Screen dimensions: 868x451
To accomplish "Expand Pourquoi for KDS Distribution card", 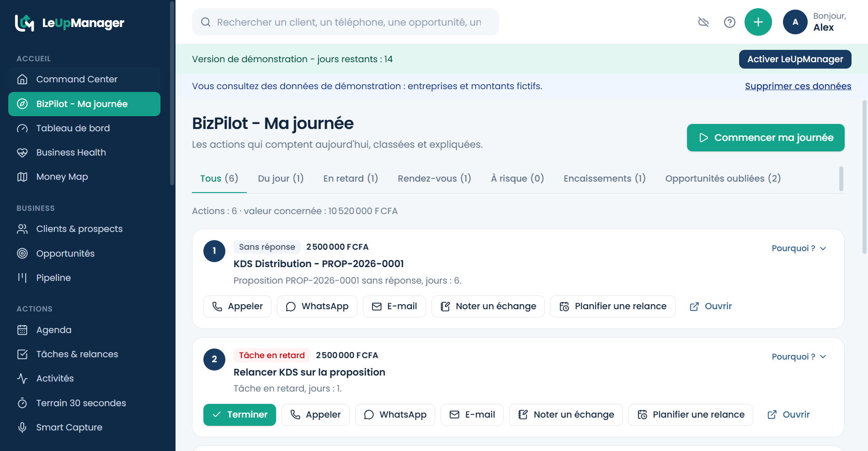I will [799, 248].
